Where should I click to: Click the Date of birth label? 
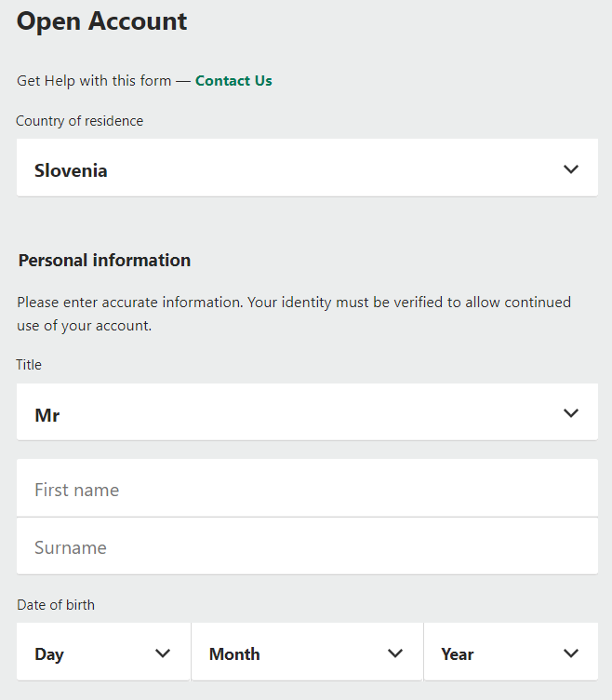(56, 605)
